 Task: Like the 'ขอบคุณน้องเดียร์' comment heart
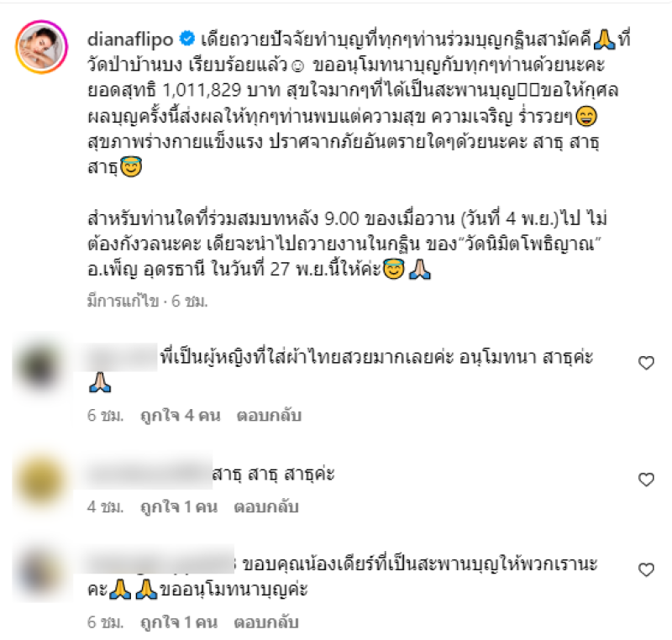point(646,570)
